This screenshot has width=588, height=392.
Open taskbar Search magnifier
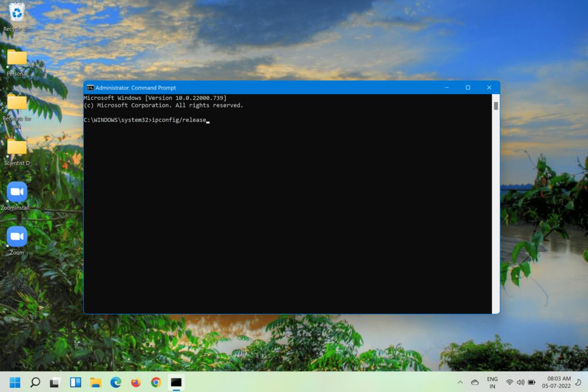(x=35, y=382)
